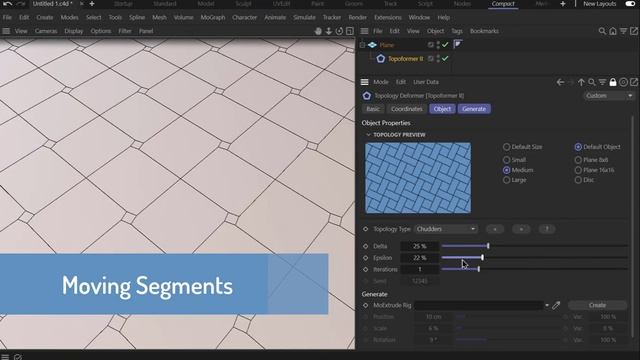The width and height of the screenshot is (640, 360).
Task: Open Object Manager in new window icon
Action: coord(634,31)
